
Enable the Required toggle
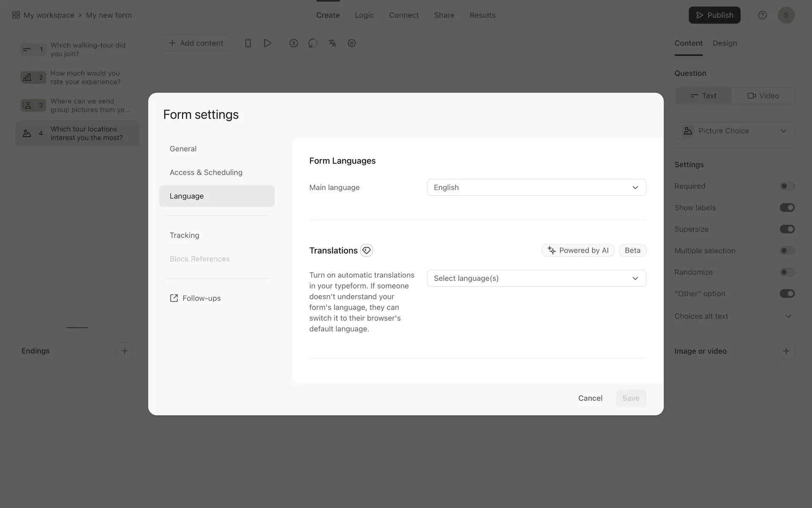tap(787, 186)
